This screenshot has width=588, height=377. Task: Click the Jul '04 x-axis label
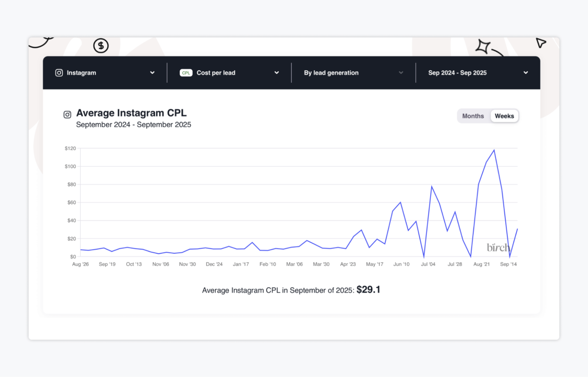(428, 264)
